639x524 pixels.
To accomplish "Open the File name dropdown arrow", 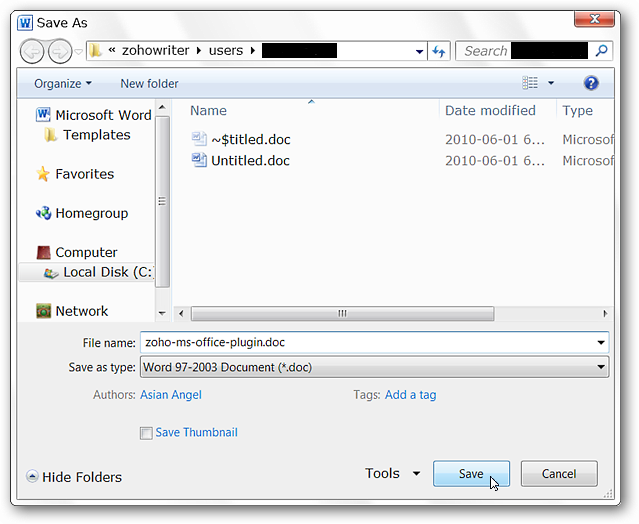I will click(x=601, y=342).
